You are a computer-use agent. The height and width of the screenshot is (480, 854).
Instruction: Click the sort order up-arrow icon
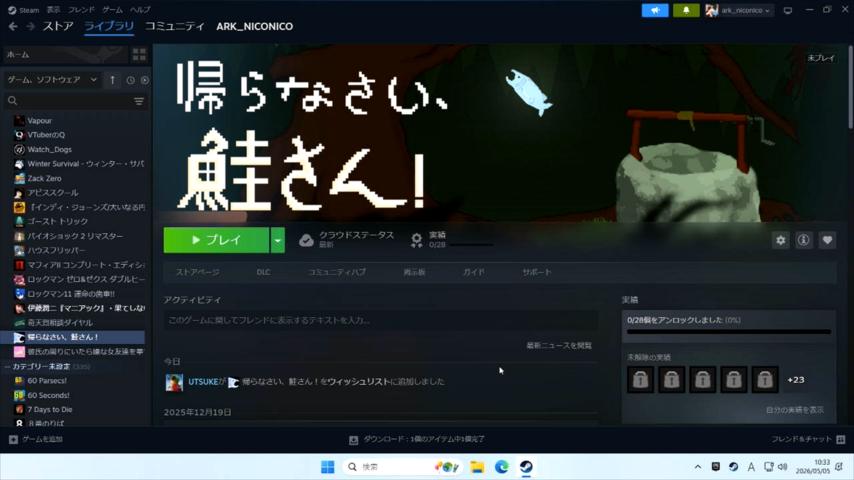(112, 80)
